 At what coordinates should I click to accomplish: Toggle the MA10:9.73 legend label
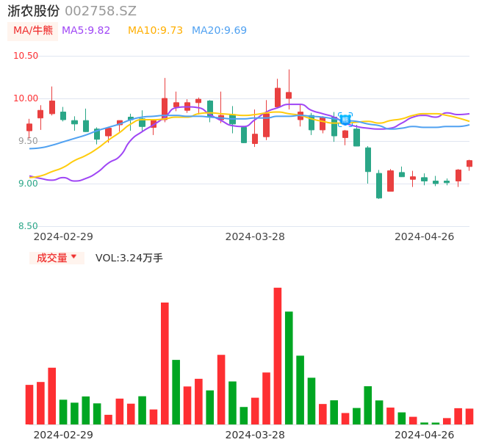(x=155, y=31)
